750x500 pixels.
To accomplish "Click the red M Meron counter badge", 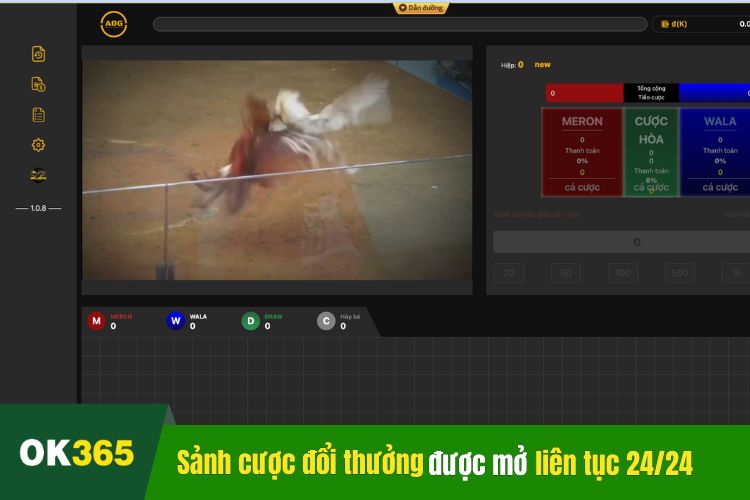I will 96,321.
